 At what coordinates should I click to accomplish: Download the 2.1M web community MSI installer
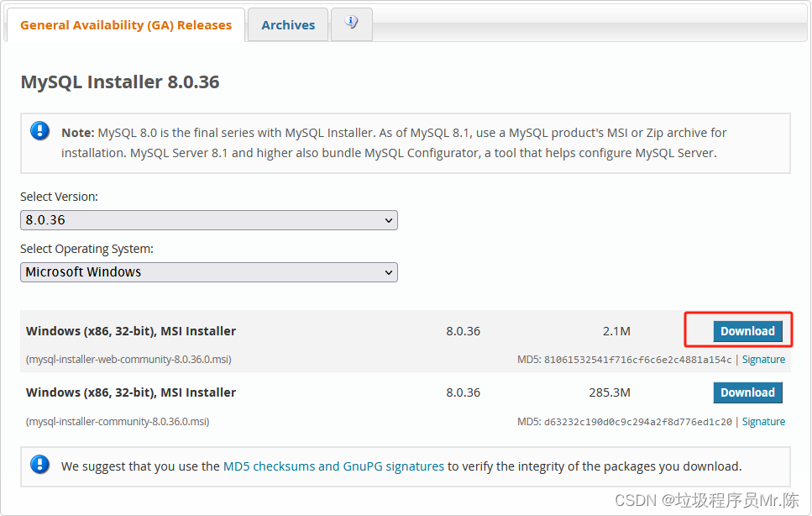(x=747, y=331)
